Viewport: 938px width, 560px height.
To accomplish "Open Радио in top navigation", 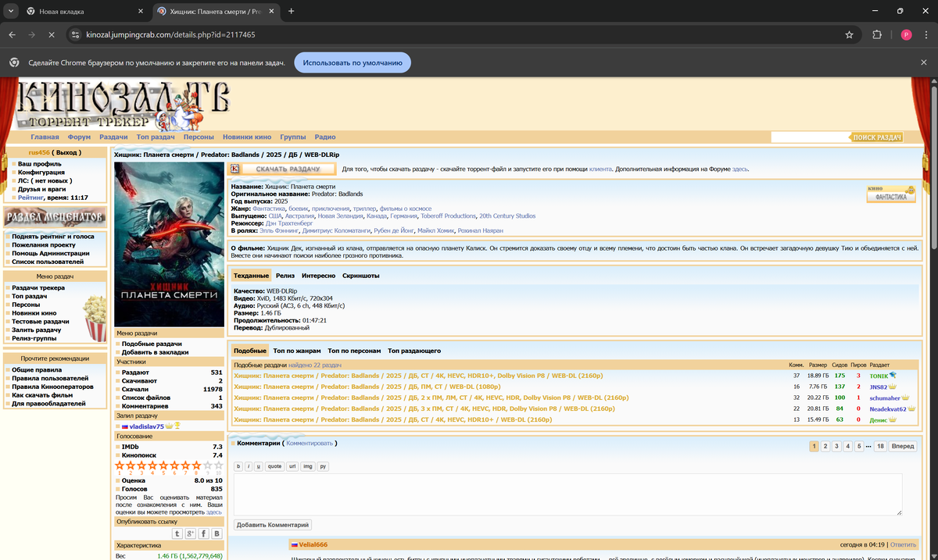I will pyautogui.click(x=325, y=137).
